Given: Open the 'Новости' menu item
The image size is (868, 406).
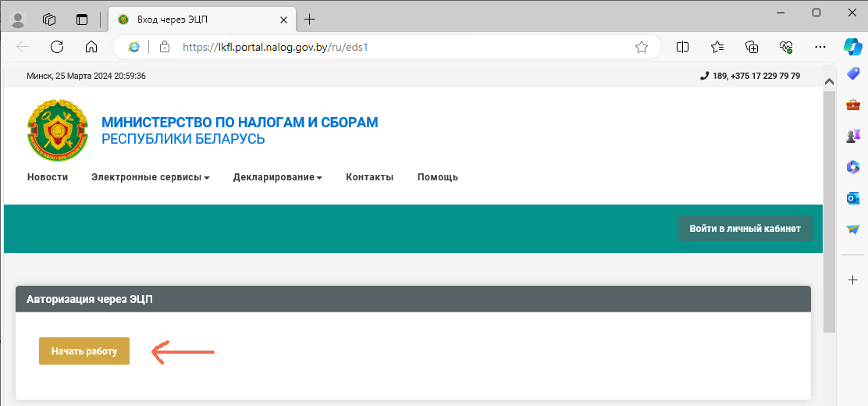Looking at the screenshot, I should tap(48, 177).
